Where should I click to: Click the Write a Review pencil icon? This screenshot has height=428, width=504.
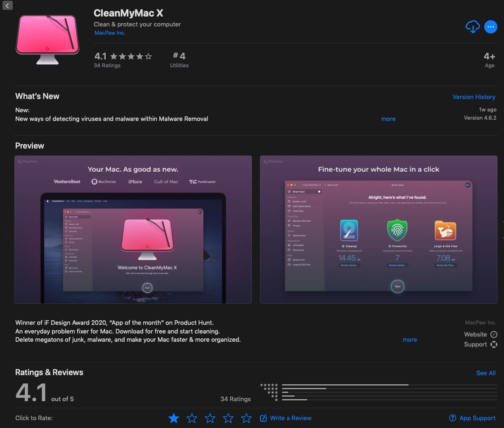263,418
